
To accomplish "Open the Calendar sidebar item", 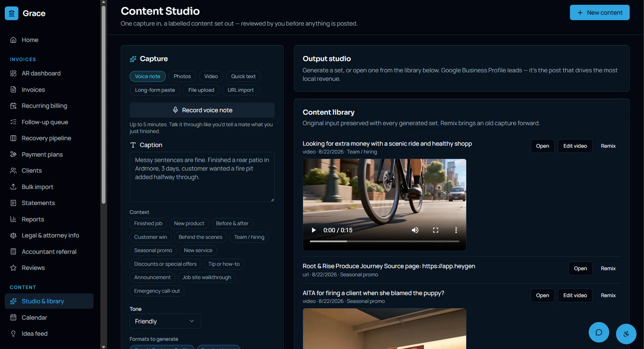I will (49, 318).
